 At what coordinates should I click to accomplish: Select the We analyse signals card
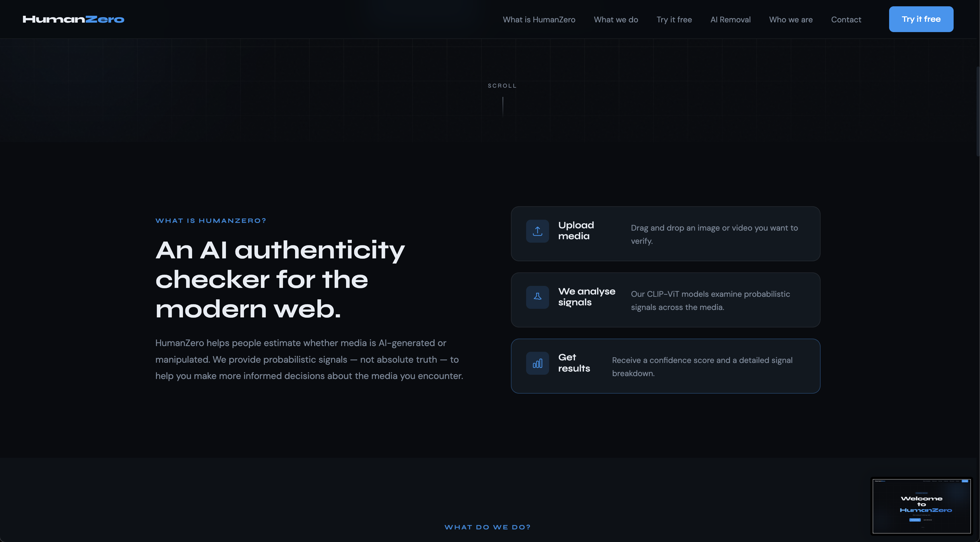click(x=665, y=300)
